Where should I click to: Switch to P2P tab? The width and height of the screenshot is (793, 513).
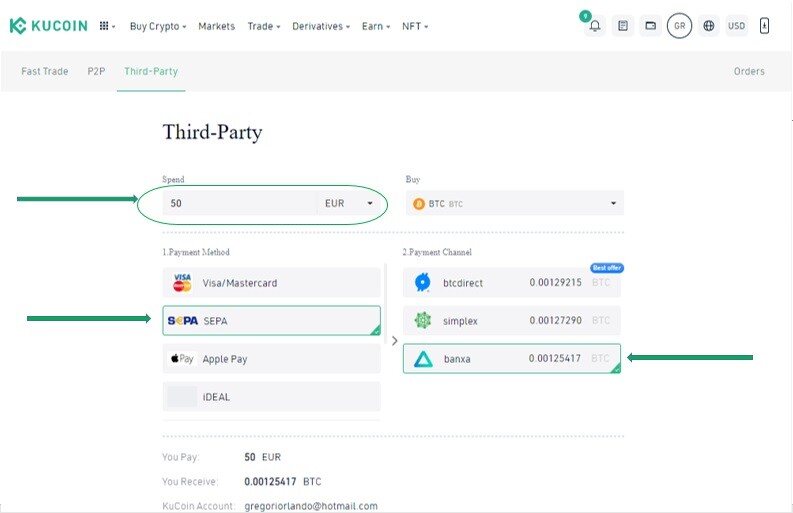point(96,71)
